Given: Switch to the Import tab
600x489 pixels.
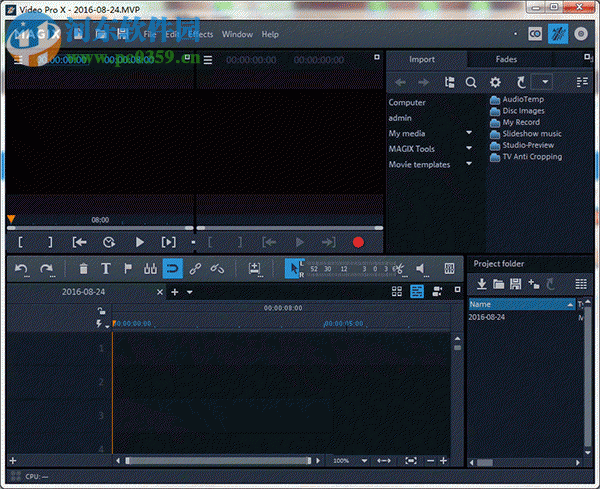Looking at the screenshot, I should point(422,59).
